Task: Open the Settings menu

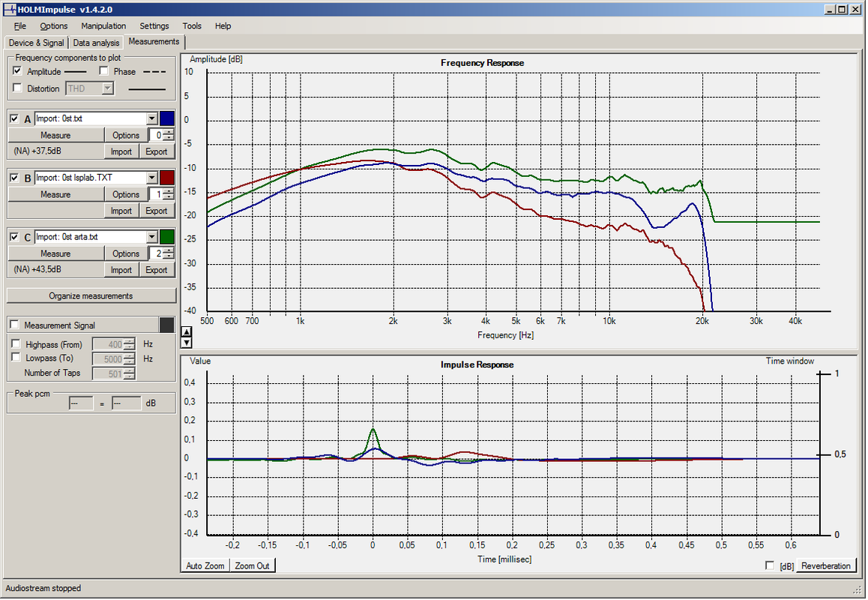Action: pyautogui.click(x=154, y=26)
